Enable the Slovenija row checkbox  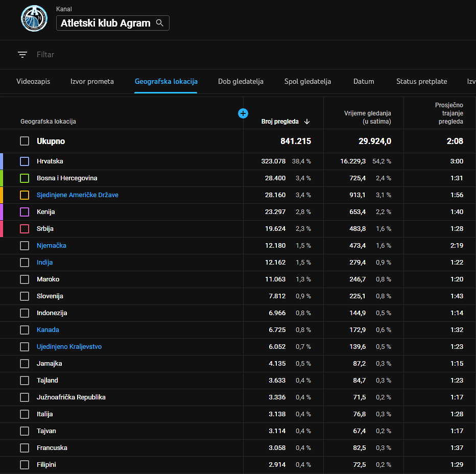click(x=25, y=296)
